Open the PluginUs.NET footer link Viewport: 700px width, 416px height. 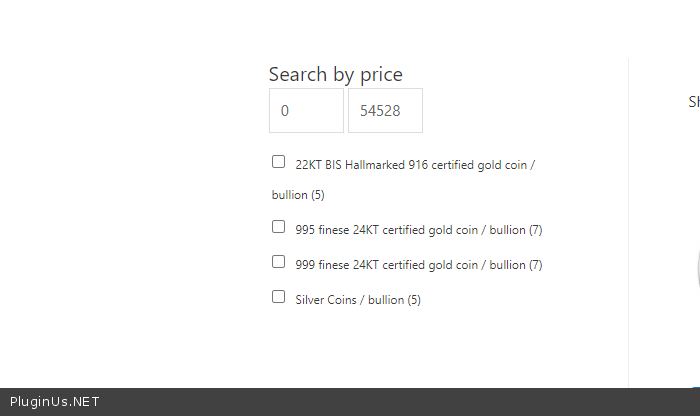point(55,402)
